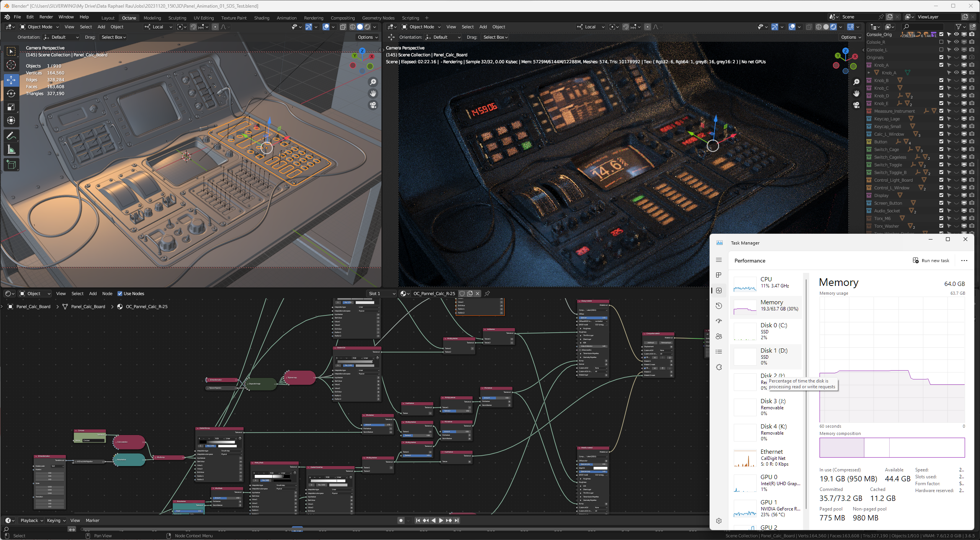
Task: Click Run new task in Task Manager
Action: point(931,261)
